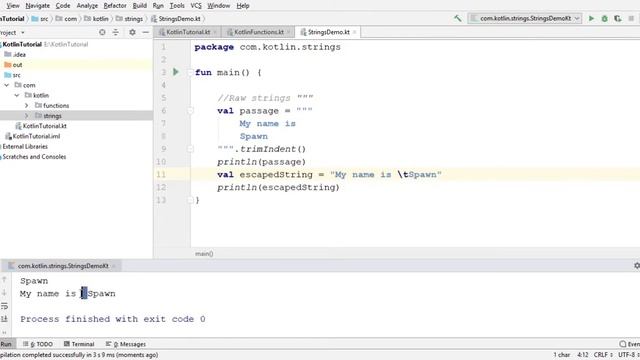Collapse the kotlin package node
Image resolution: width=640 pixels, height=360 pixels.
(x=17, y=95)
